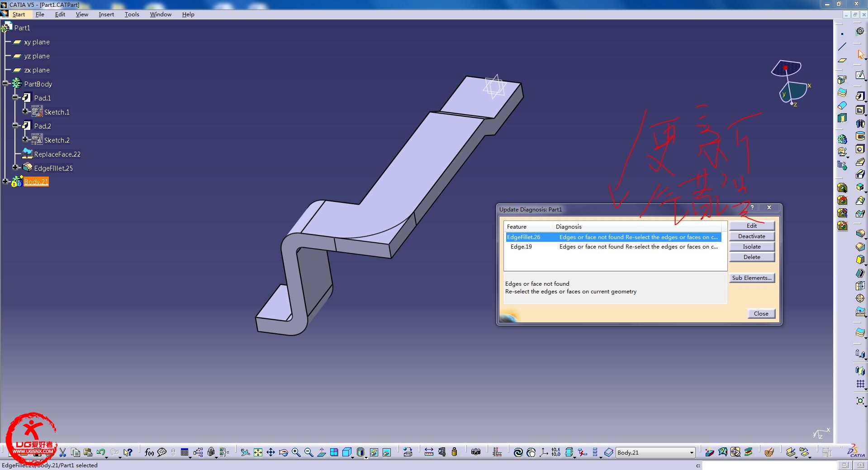Viewport: 868px width, 470px height.
Task: Collapse the PartBody tree node
Action: click(x=5, y=83)
